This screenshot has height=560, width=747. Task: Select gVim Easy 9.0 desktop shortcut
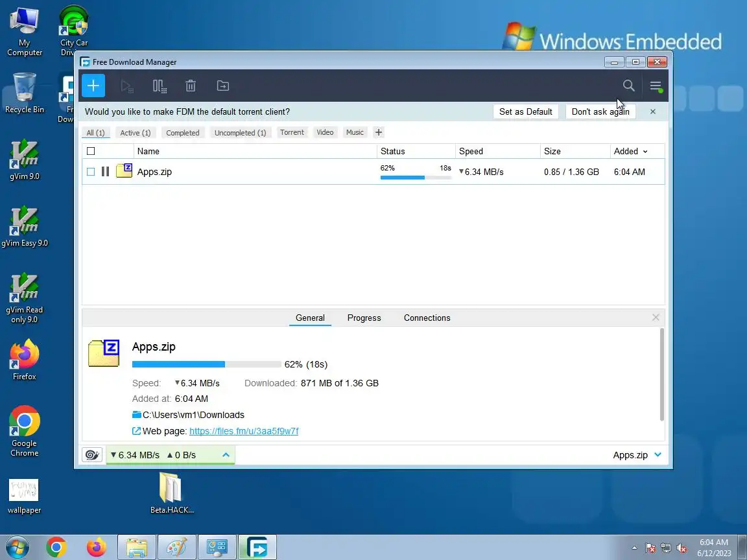24,227
